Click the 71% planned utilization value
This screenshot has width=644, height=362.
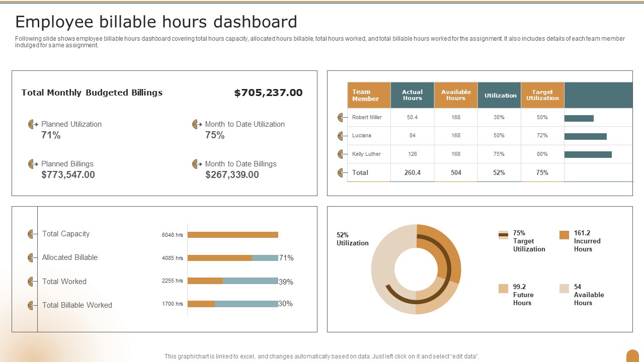click(51, 135)
